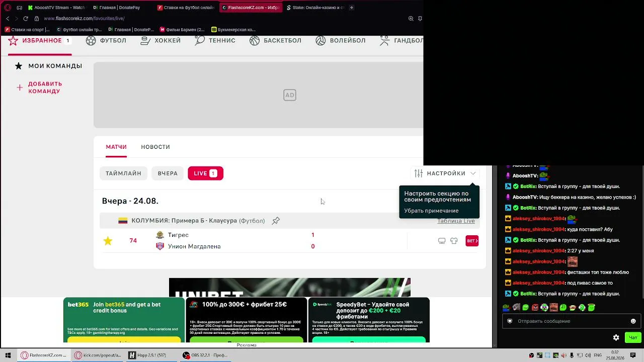Image resolution: width=644 pixels, height=362 pixels.
Task: Click Добавить команду link
Action: [x=45, y=87]
